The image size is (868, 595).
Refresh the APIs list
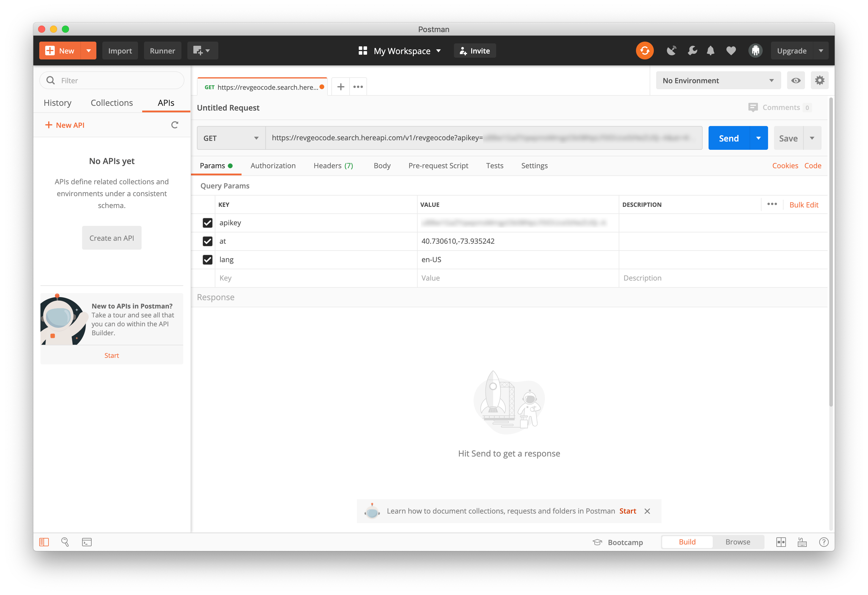(x=174, y=125)
